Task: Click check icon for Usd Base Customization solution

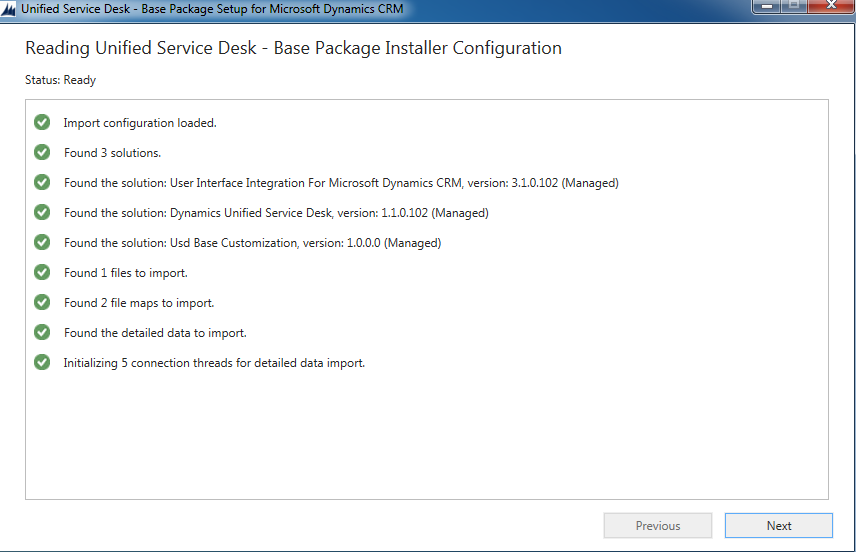Action: pyautogui.click(x=42, y=243)
